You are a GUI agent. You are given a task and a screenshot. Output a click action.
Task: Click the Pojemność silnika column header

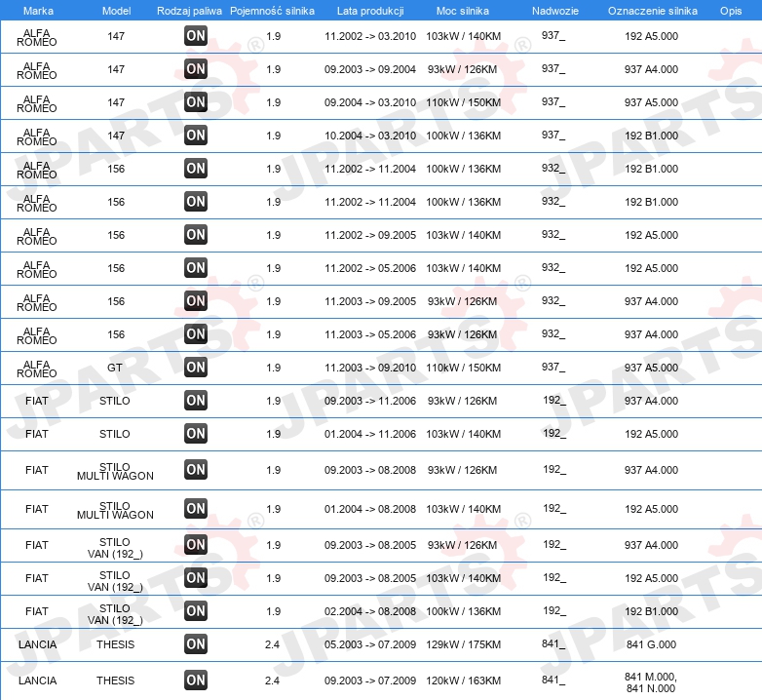tap(272, 11)
